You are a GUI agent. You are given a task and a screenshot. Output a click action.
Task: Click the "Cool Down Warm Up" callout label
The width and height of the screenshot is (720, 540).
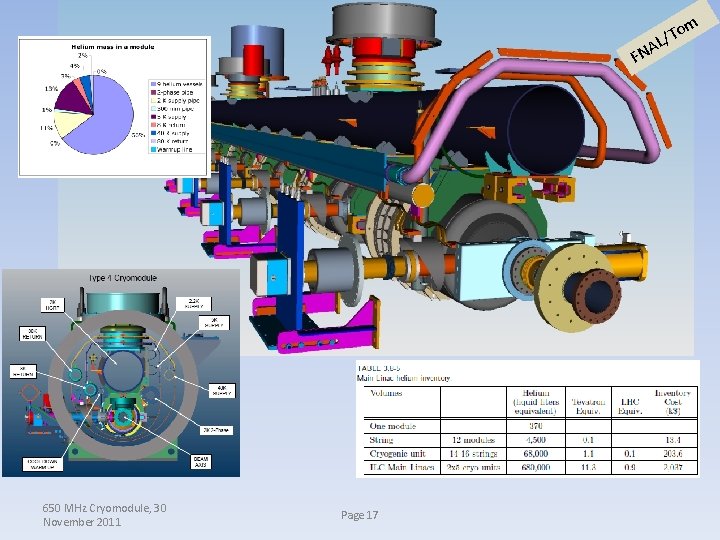43,464
